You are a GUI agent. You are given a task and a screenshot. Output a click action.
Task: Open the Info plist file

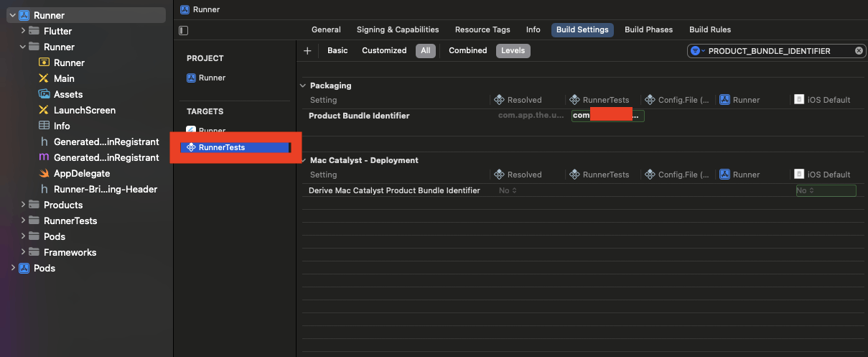tap(62, 126)
